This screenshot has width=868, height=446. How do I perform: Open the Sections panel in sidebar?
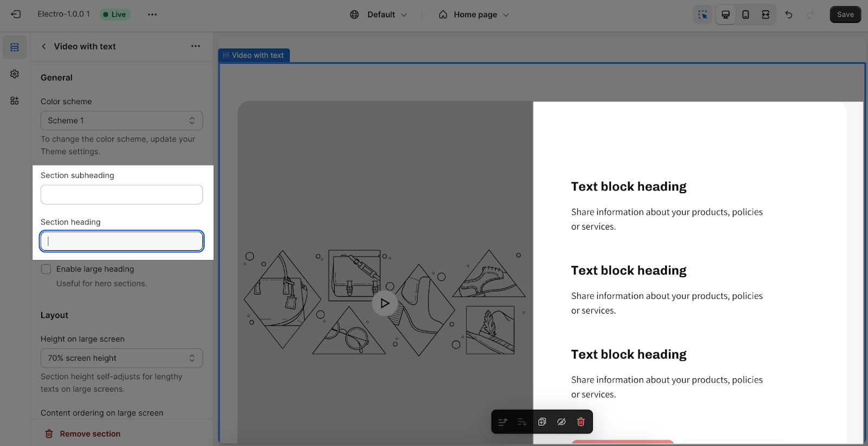coord(15,47)
